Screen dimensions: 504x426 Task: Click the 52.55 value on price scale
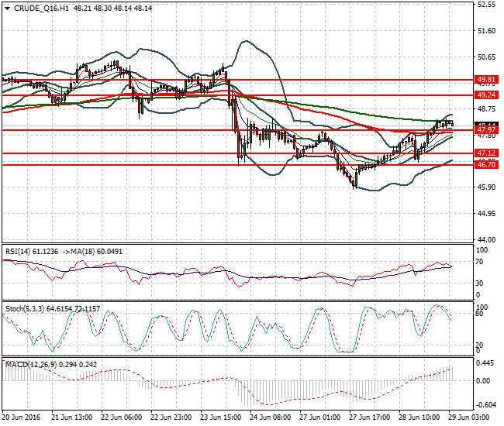[x=487, y=5]
